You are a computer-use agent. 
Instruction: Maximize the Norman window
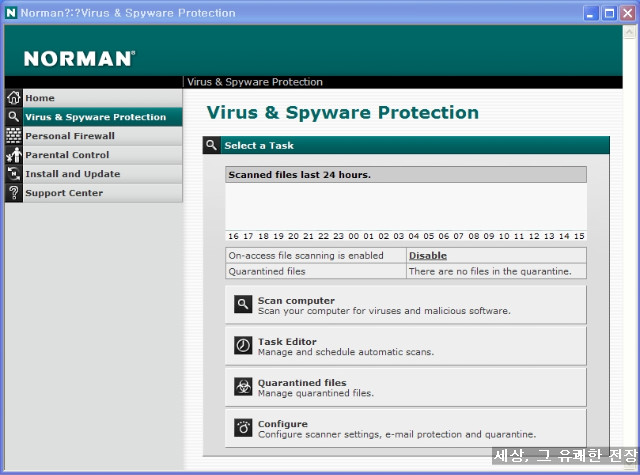coord(609,13)
